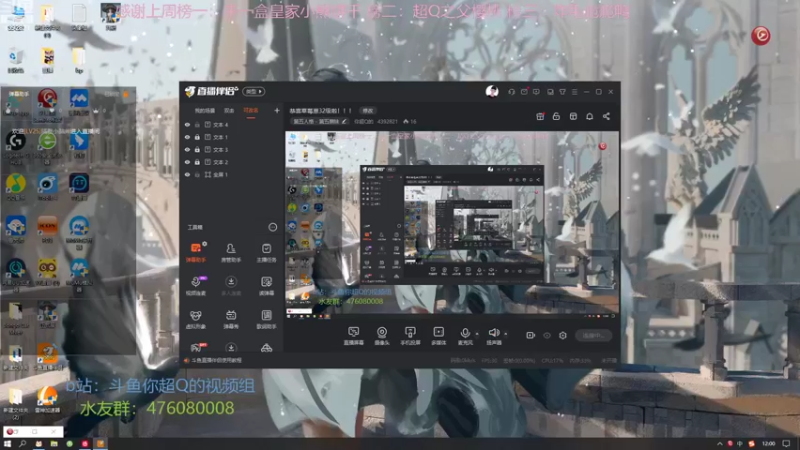This screenshot has width=800, height=450.
Task: Open the 斗鱼直播伴侣 usage tutorial link
Action: point(216,360)
